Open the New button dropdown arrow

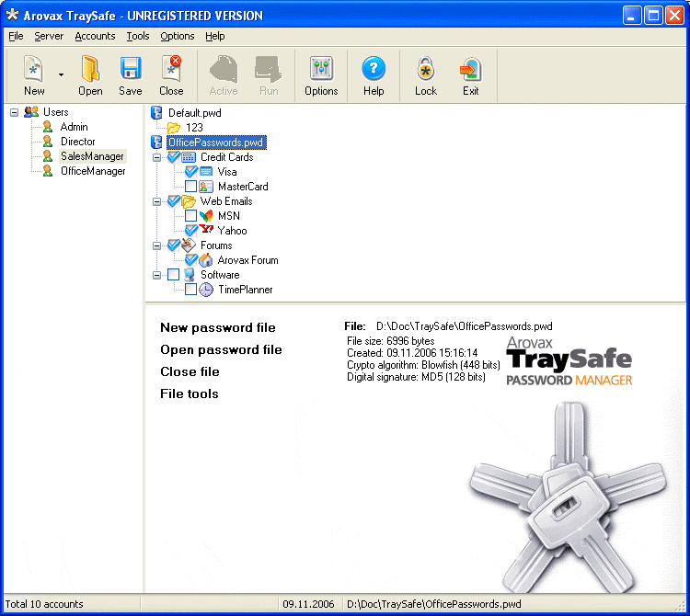point(61,75)
